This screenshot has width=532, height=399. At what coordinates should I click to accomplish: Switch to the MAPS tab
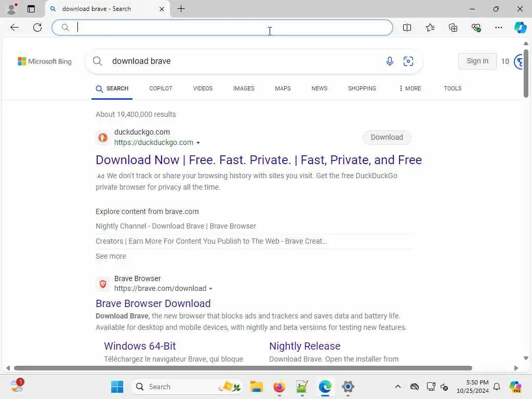point(283,88)
